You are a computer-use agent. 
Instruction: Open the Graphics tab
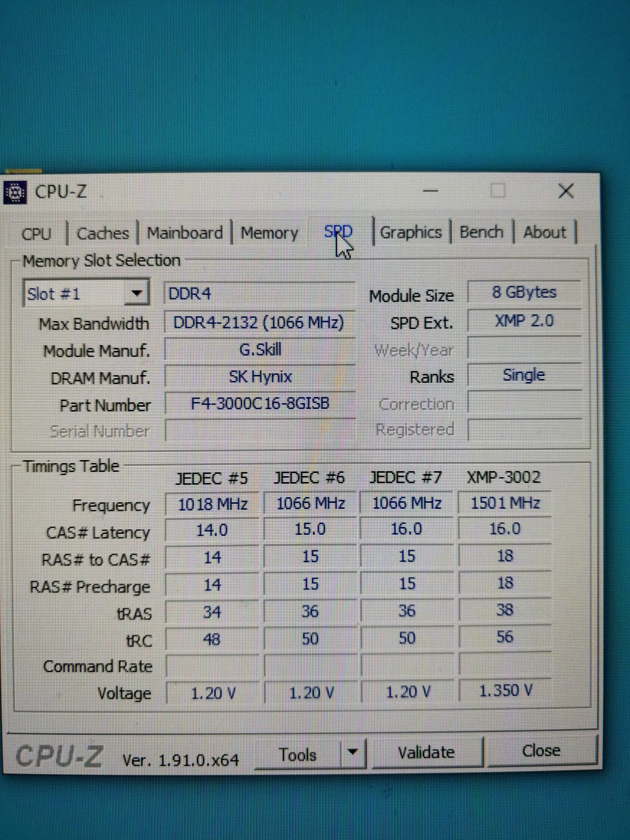click(x=411, y=232)
